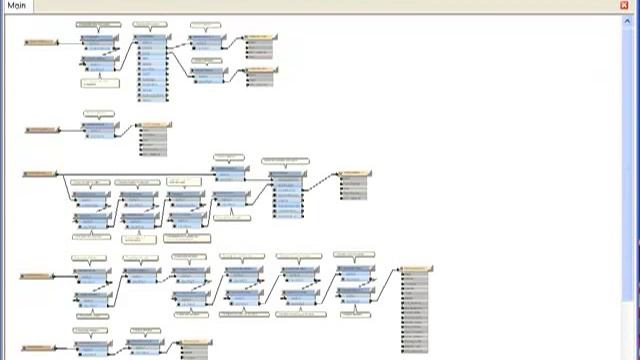Click the vertical scrollbar thumb
This screenshot has height=360, width=640.
(627, 163)
